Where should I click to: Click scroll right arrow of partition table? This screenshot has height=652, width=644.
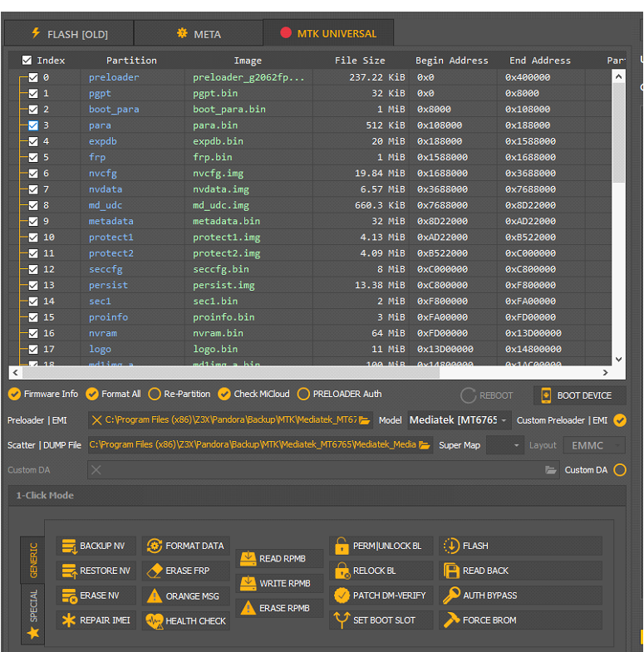coord(605,373)
